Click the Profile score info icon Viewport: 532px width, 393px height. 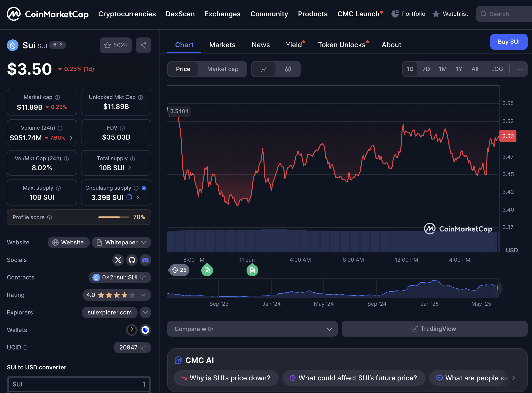[50, 217]
